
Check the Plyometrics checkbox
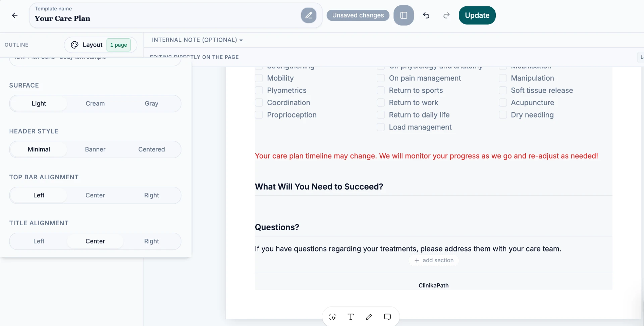(x=259, y=90)
